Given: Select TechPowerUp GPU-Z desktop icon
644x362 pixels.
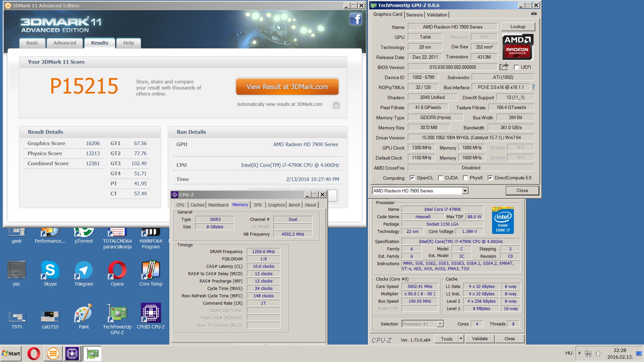Looking at the screenshot, I should click(117, 319).
